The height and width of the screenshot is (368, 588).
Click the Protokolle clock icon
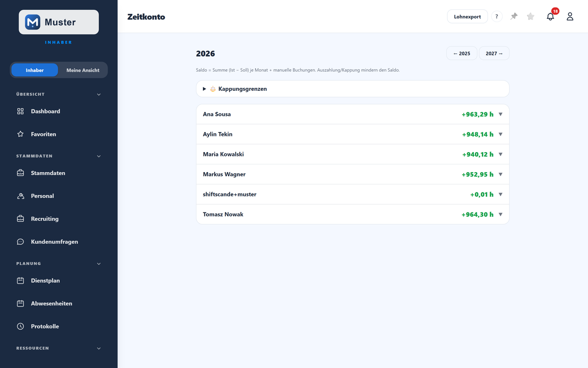(x=21, y=326)
